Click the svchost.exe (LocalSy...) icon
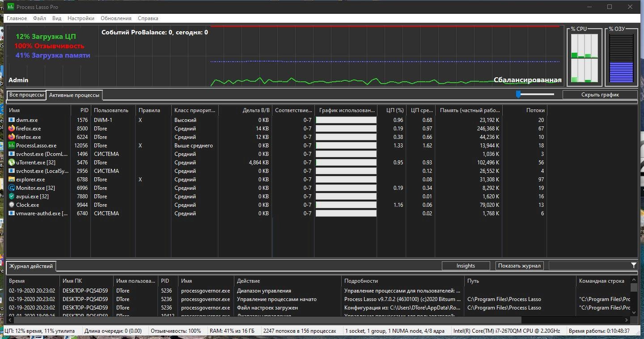 click(x=12, y=171)
